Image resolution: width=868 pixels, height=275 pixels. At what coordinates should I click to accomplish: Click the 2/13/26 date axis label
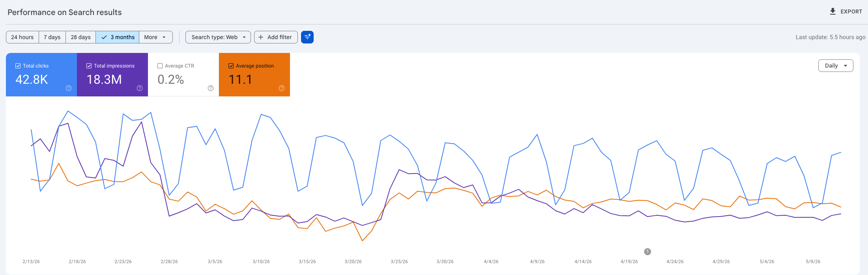pos(31,262)
